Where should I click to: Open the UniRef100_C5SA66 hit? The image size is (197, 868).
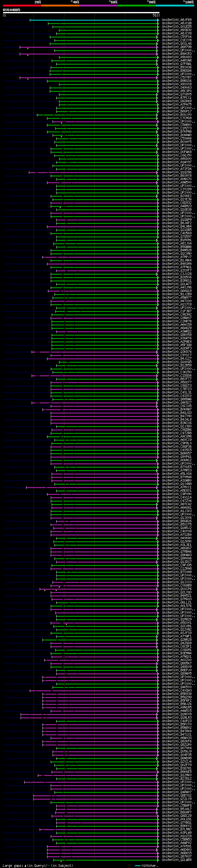pyautogui.click(x=177, y=139)
